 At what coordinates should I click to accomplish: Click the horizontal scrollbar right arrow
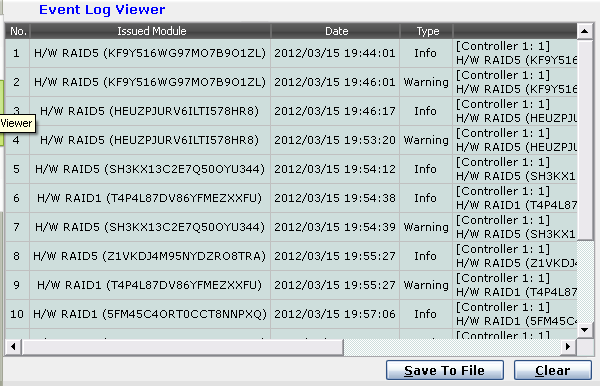point(568,347)
